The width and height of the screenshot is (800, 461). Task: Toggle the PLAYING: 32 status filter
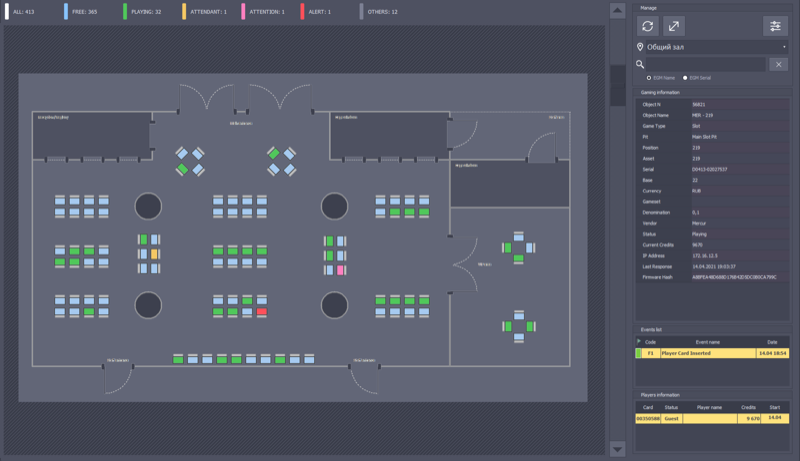[147, 11]
